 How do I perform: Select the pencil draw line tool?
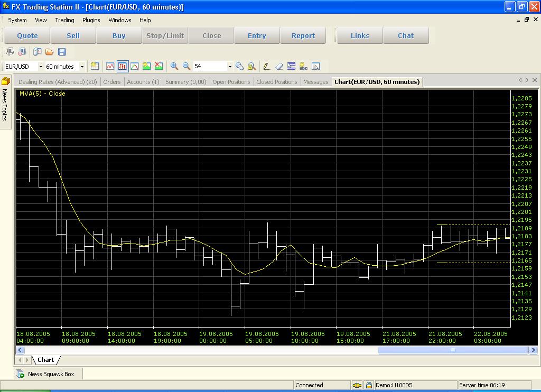pos(266,66)
